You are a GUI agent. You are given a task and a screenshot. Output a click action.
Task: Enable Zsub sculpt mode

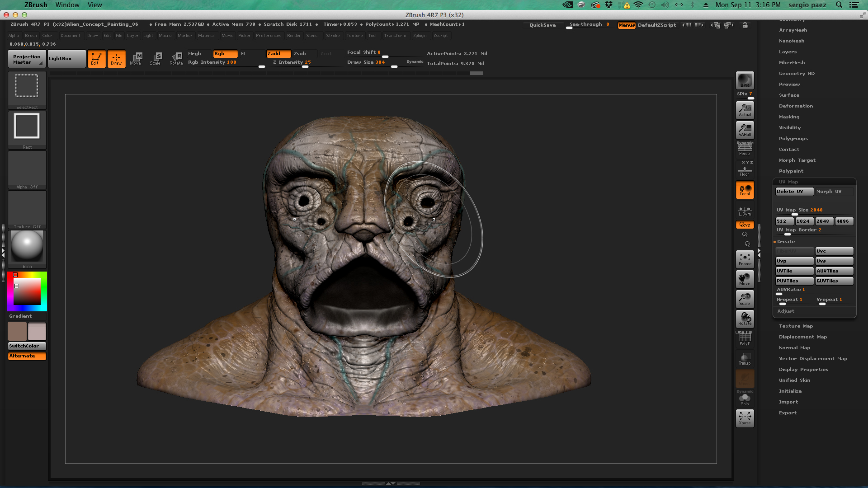click(x=304, y=54)
